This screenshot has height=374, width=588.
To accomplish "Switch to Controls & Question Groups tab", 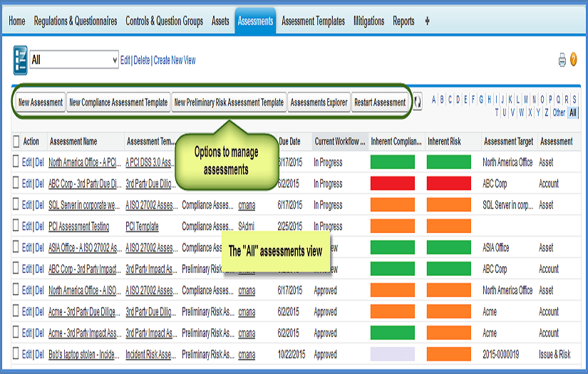I will [164, 21].
